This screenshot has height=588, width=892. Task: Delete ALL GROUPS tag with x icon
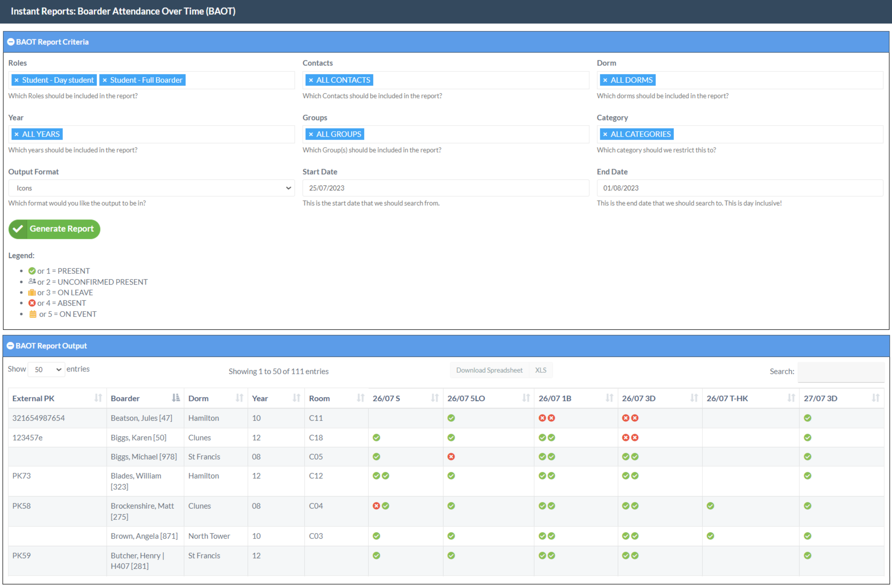coord(311,134)
